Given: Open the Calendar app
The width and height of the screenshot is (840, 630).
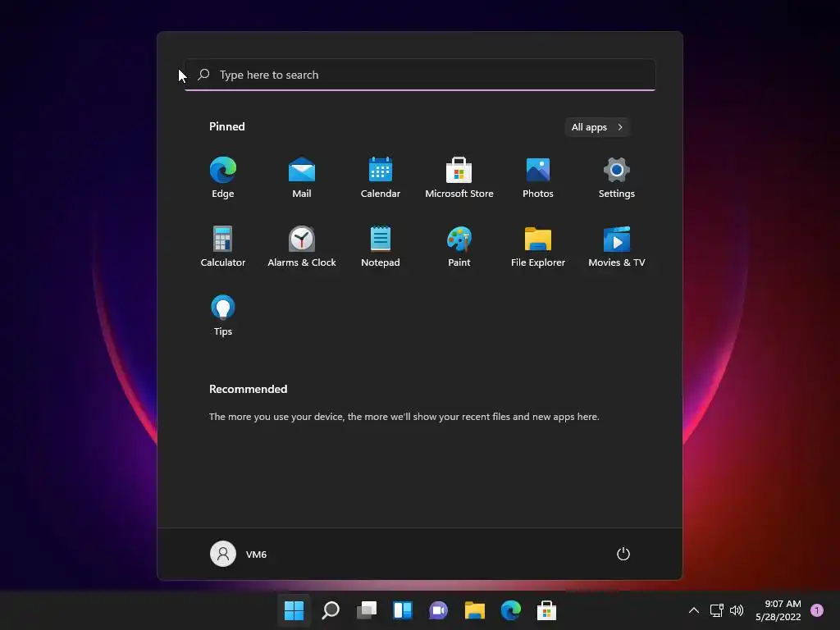Looking at the screenshot, I should [381, 177].
